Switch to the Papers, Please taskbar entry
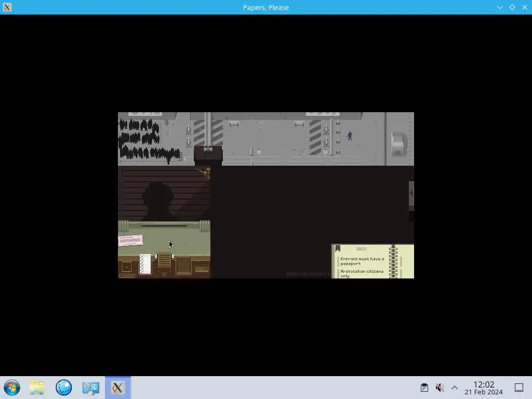Image resolution: width=532 pixels, height=399 pixels. [x=118, y=388]
